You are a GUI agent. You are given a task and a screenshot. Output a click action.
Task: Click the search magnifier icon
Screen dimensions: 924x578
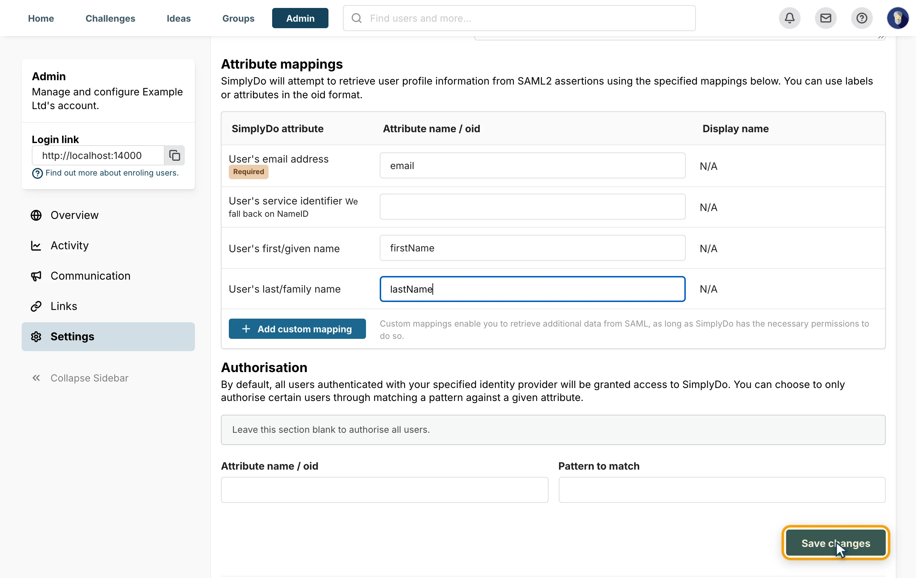tap(356, 18)
